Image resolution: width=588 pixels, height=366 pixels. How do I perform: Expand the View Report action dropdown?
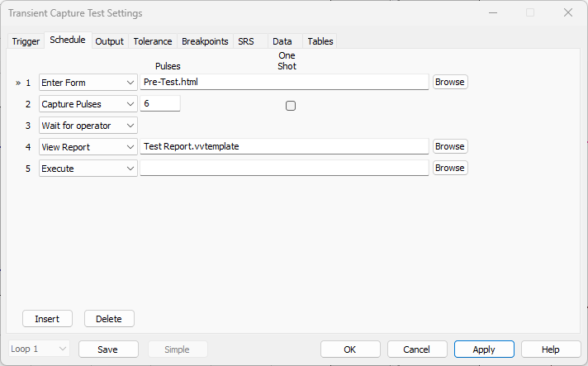point(88,146)
